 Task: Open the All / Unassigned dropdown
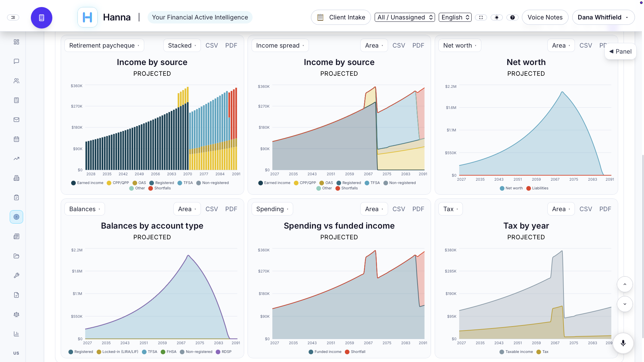pyautogui.click(x=405, y=17)
